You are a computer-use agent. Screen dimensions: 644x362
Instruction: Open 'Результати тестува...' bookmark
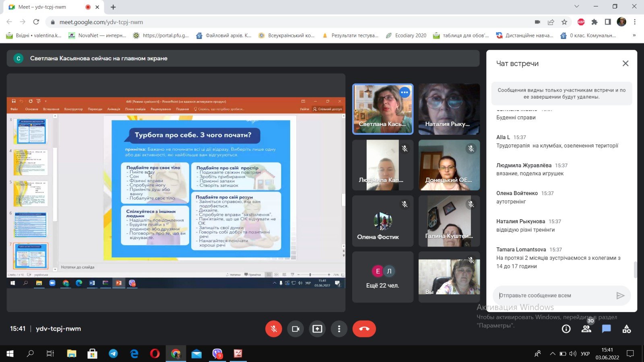point(350,35)
